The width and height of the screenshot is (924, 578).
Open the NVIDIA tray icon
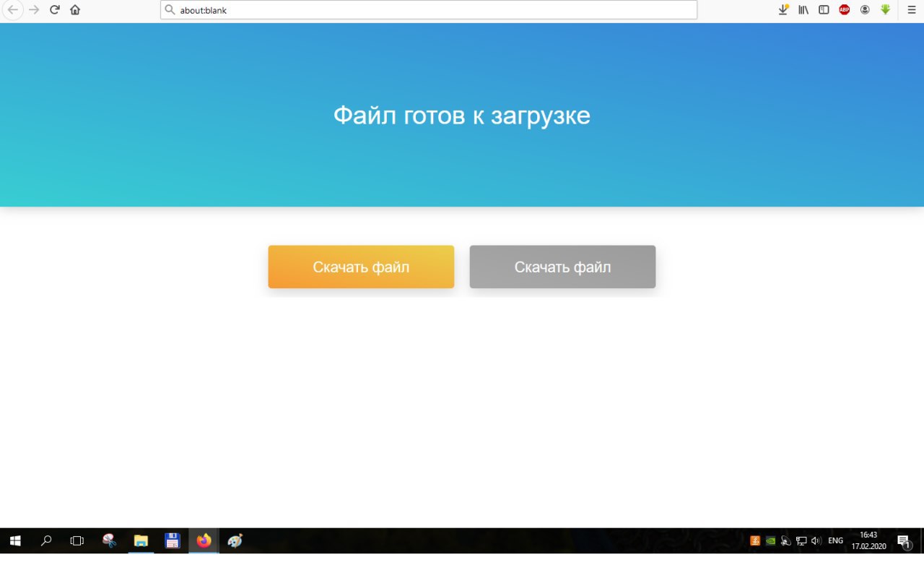(x=770, y=540)
